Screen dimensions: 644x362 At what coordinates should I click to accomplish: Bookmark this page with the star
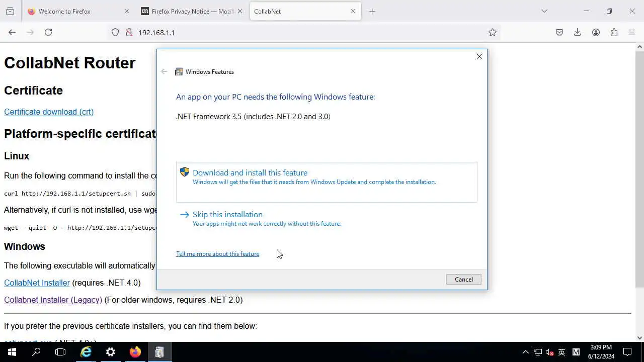point(493,32)
